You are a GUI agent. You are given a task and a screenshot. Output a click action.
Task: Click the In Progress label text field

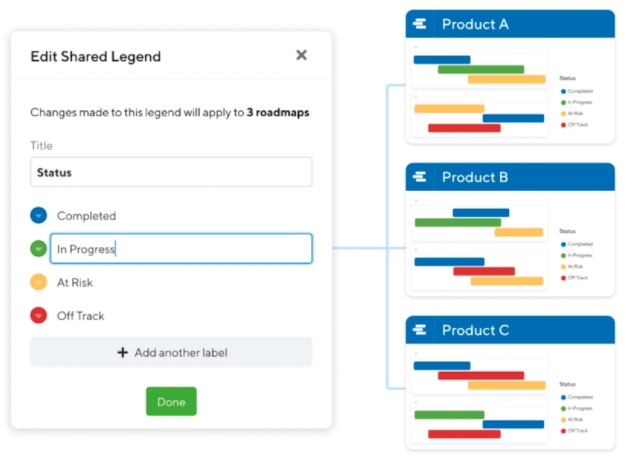point(181,249)
